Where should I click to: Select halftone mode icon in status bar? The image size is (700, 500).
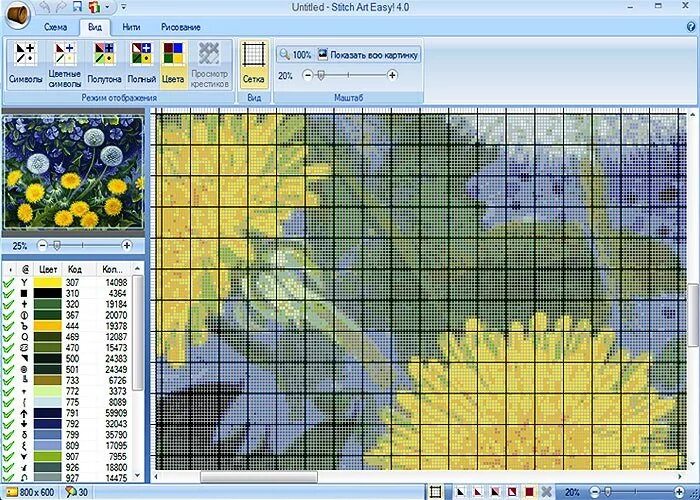495,492
